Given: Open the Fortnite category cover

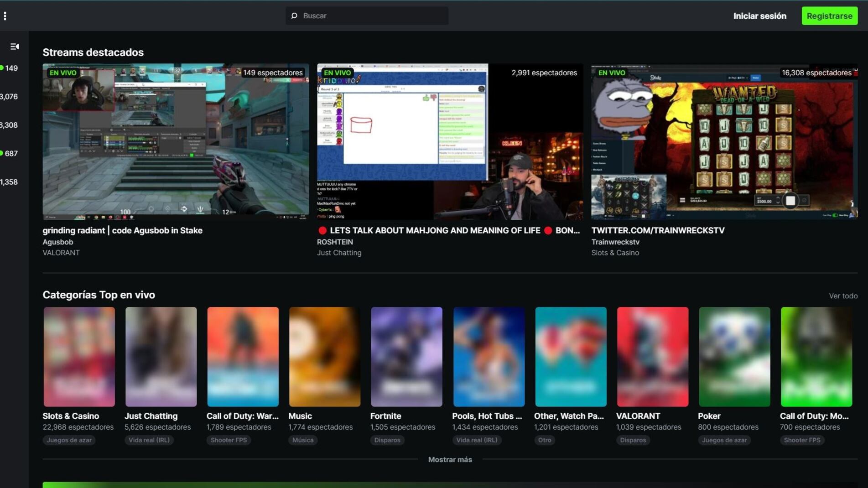Looking at the screenshot, I should pos(406,357).
